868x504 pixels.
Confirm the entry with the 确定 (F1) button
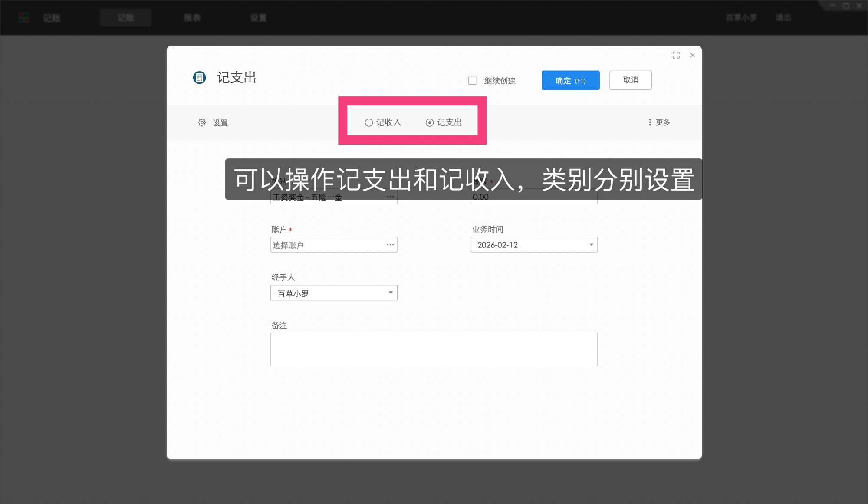[570, 80]
